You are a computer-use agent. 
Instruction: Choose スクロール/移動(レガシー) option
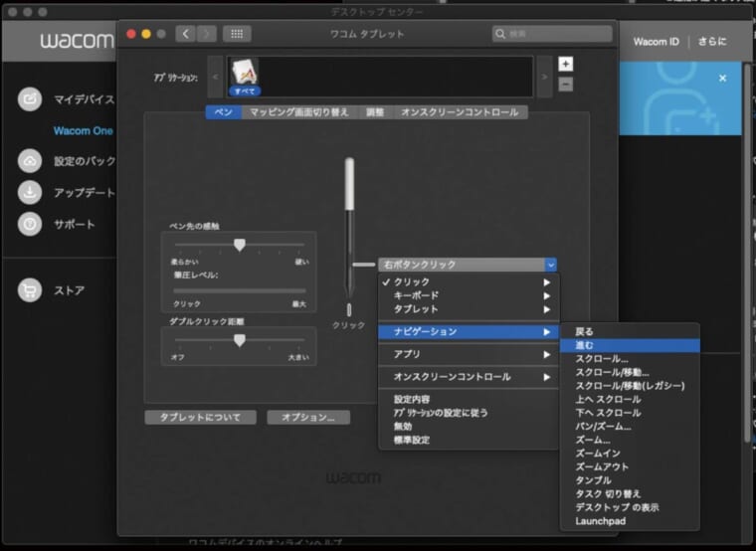[x=630, y=386]
